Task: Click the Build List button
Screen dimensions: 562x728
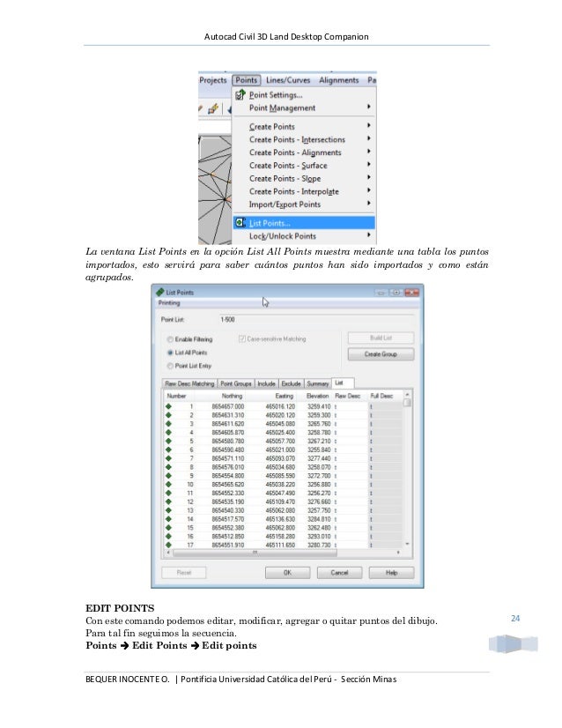Action: tap(381, 338)
